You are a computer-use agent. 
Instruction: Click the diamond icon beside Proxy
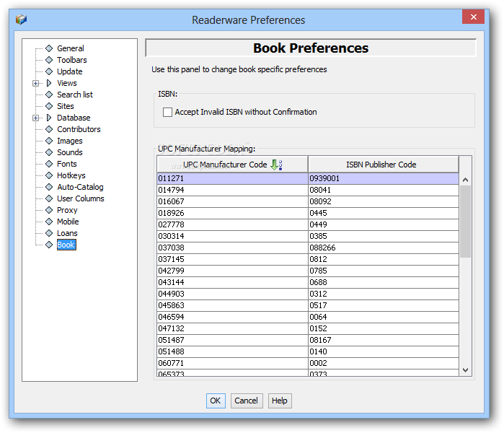[49, 210]
